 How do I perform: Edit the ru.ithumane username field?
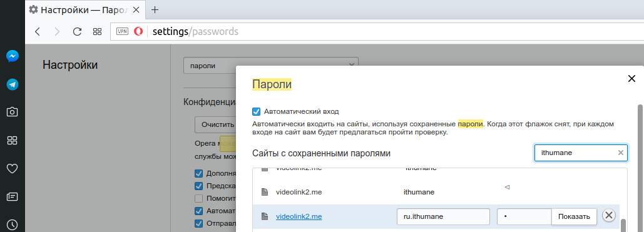(x=443, y=216)
